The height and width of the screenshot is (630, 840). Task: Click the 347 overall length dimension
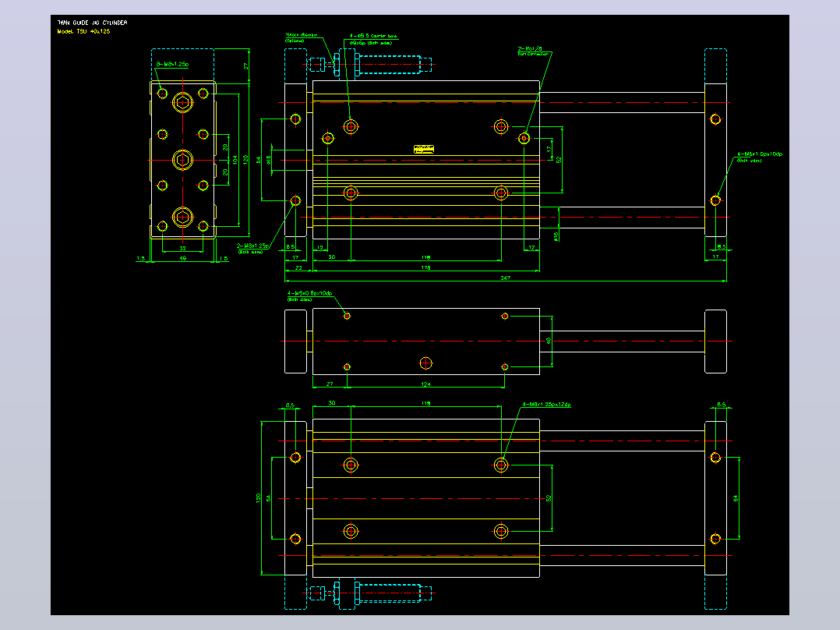(505, 278)
